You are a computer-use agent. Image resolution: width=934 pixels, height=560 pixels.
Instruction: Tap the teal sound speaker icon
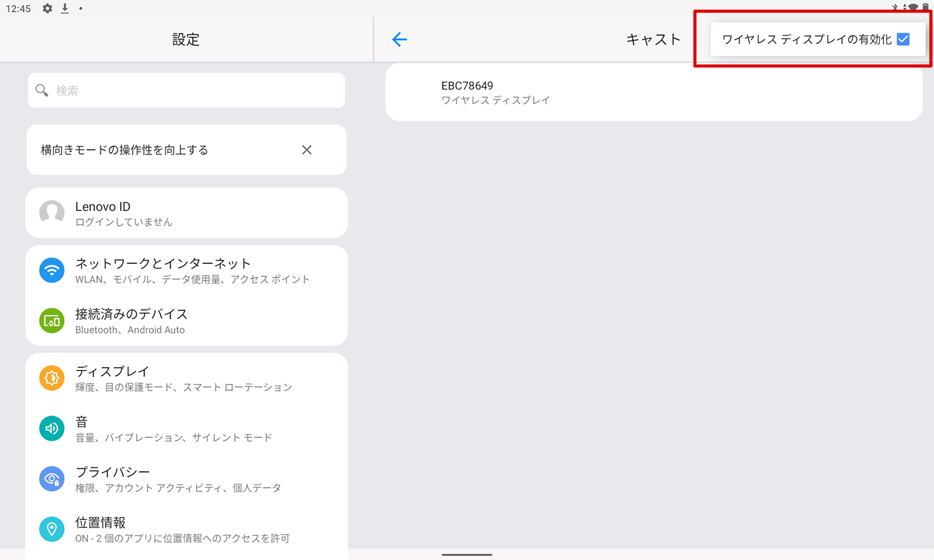(x=52, y=428)
